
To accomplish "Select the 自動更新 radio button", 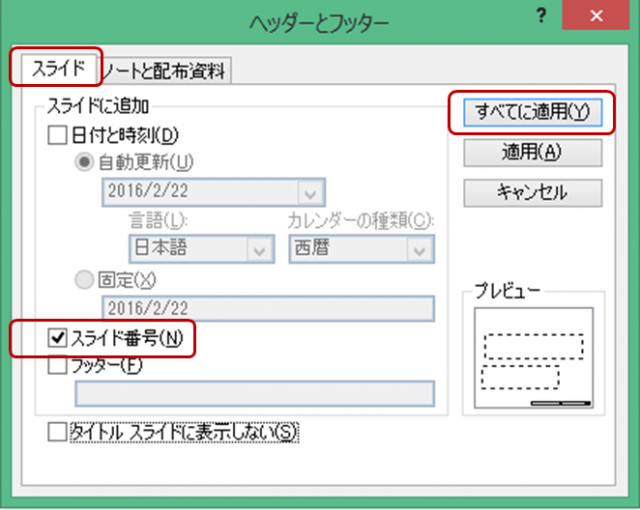I will 86,161.
